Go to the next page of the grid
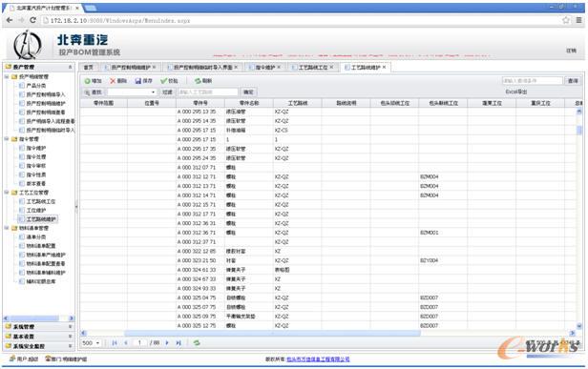The height and width of the screenshot is (369, 588). point(167,342)
